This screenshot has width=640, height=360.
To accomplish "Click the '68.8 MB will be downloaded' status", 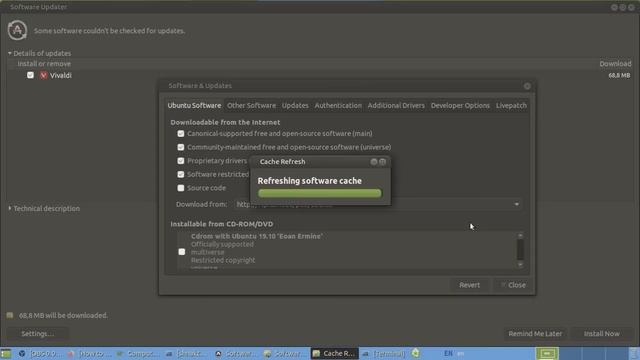I will [63, 316].
